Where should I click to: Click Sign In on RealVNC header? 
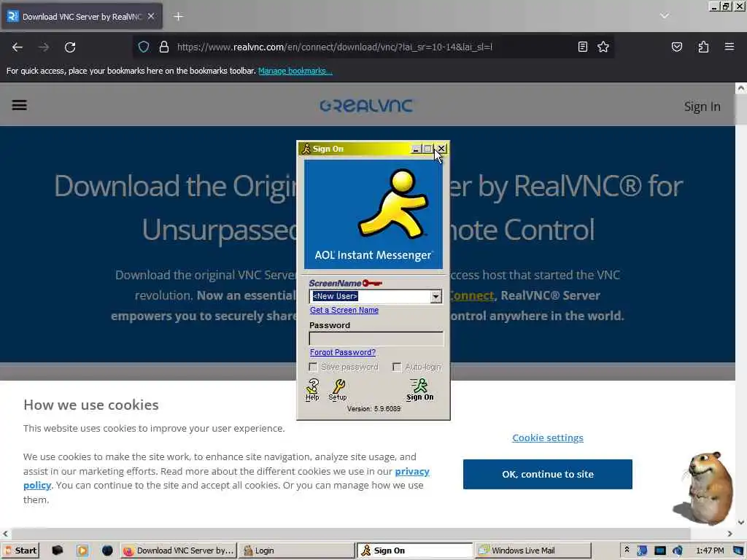[x=703, y=106]
